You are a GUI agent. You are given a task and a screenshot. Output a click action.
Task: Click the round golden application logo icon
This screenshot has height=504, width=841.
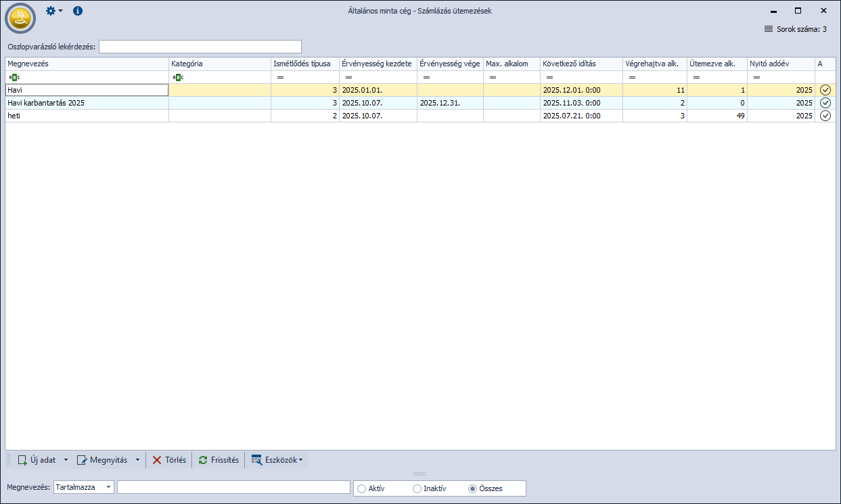coord(20,18)
